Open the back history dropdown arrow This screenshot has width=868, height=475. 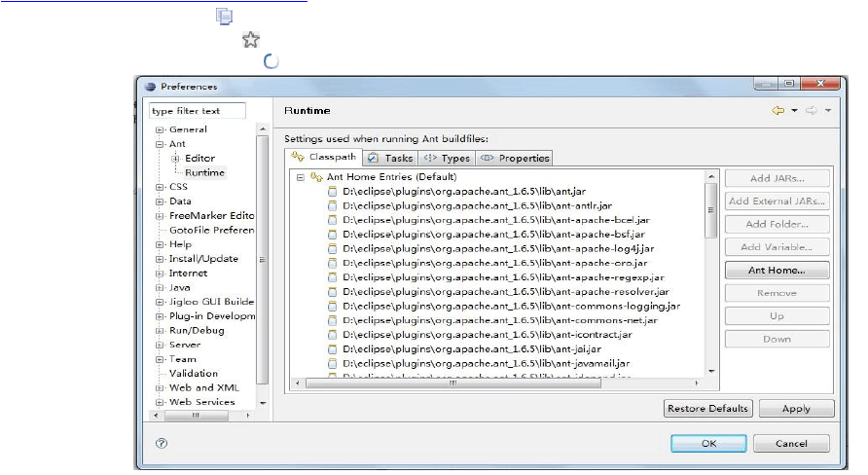coord(794,110)
